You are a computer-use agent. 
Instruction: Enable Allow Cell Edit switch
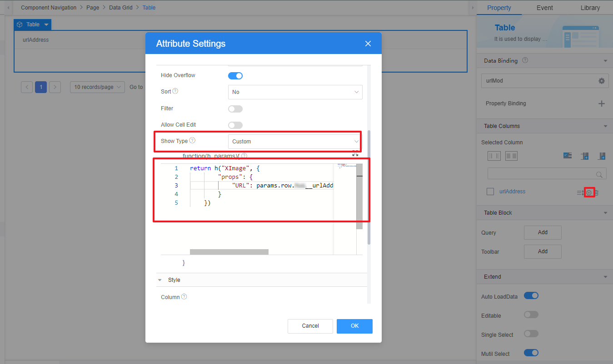235,125
